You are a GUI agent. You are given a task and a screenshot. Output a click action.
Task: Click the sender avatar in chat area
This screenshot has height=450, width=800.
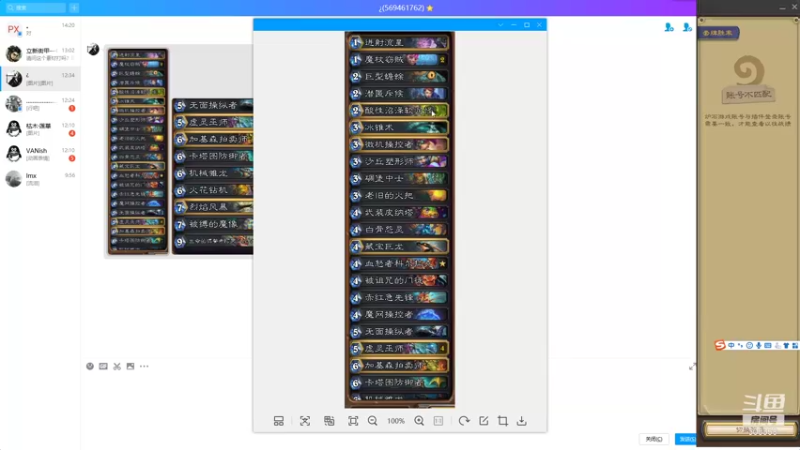pos(93,49)
